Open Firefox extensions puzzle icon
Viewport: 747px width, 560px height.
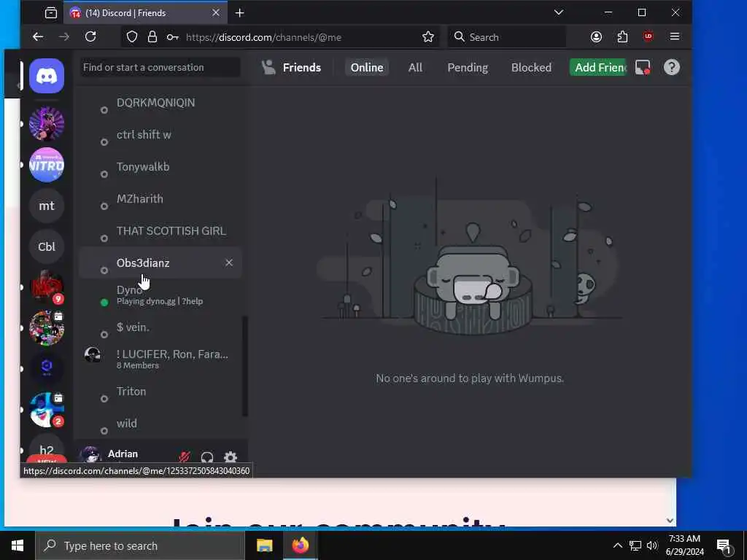click(x=622, y=36)
